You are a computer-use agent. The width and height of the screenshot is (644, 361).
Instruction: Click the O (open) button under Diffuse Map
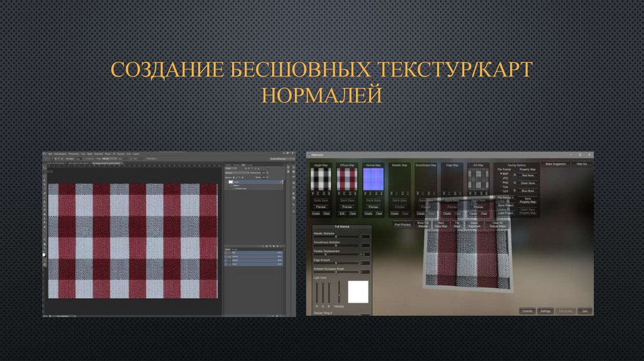click(350, 194)
